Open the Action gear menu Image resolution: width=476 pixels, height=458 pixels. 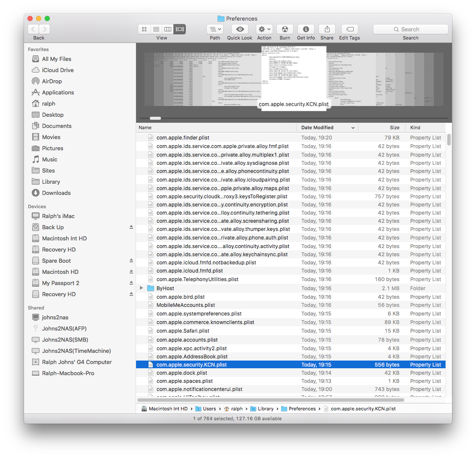click(264, 29)
